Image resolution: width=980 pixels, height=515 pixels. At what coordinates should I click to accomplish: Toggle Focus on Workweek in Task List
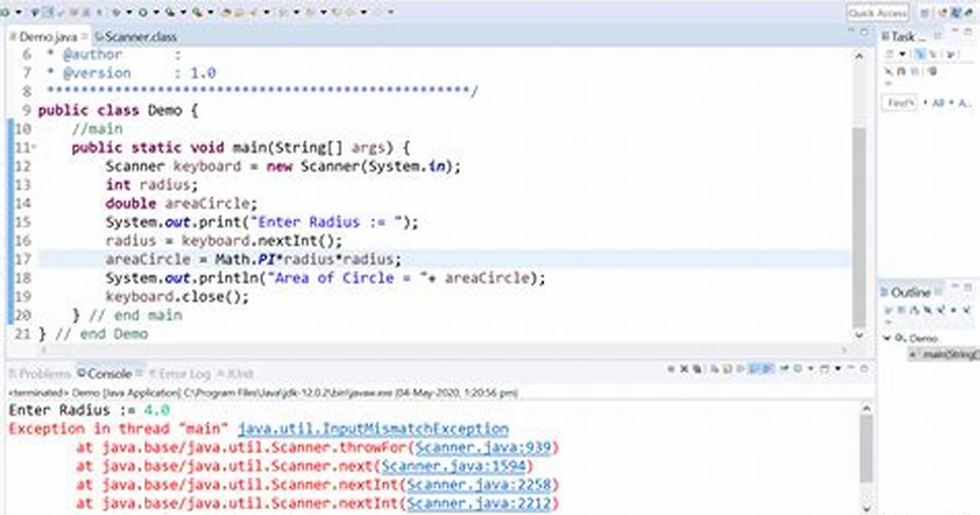(950, 54)
